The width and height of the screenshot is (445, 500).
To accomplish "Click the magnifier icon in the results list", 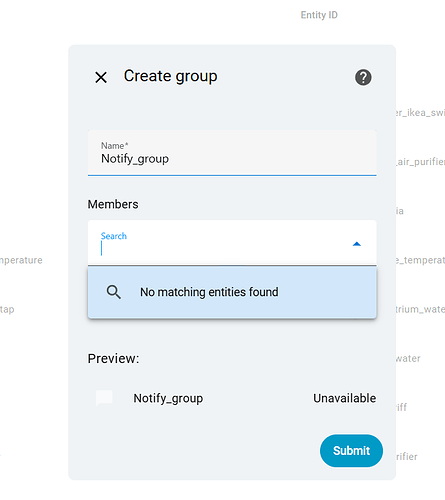I will pos(113,292).
